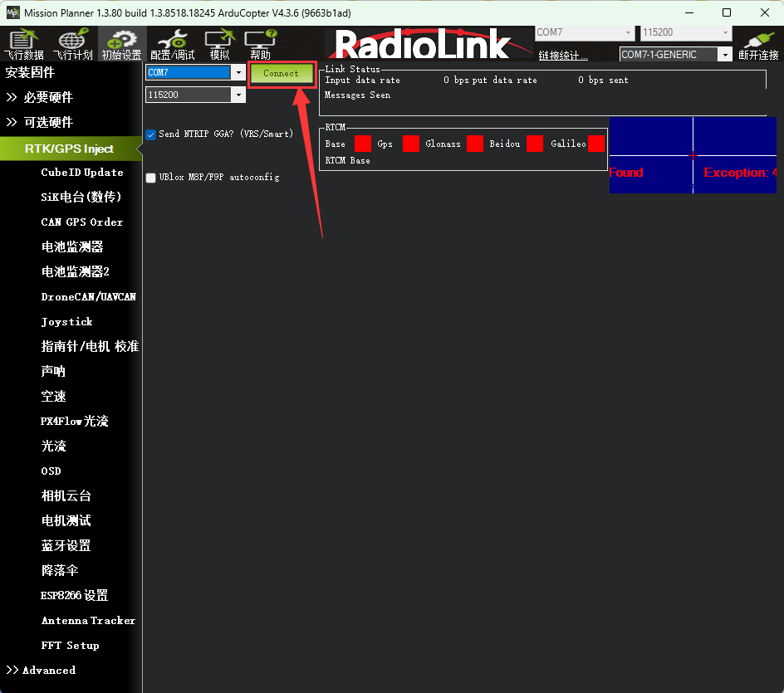Open the 115200 baud rate dropdown in RTK panel
The height and width of the screenshot is (693, 784).
pyautogui.click(x=238, y=95)
